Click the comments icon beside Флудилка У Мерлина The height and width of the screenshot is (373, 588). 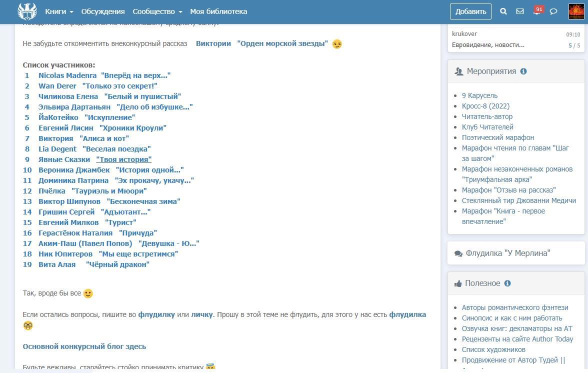coord(458,253)
